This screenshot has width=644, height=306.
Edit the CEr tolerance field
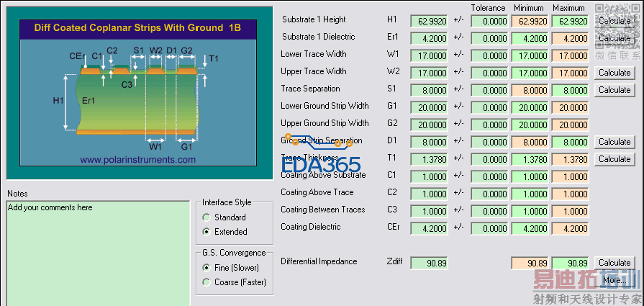pos(489,228)
